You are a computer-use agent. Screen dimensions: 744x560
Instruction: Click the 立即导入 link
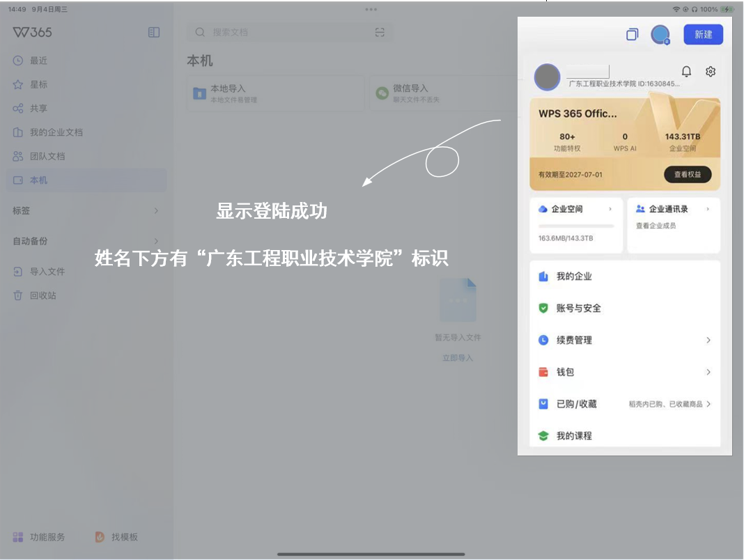click(457, 358)
